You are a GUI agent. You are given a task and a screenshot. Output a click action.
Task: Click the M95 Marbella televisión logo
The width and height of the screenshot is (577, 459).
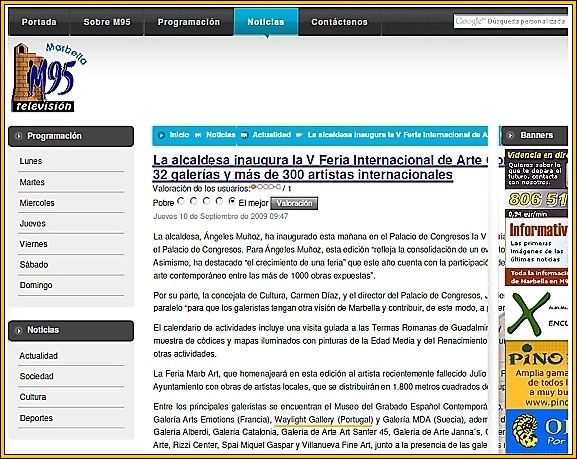coord(49,77)
